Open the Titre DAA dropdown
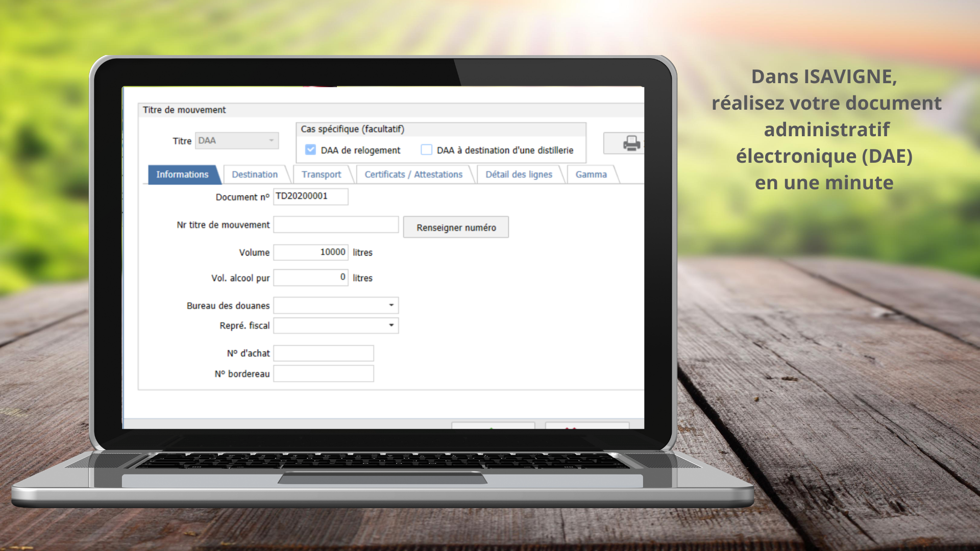980x551 pixels. (237, 140)
